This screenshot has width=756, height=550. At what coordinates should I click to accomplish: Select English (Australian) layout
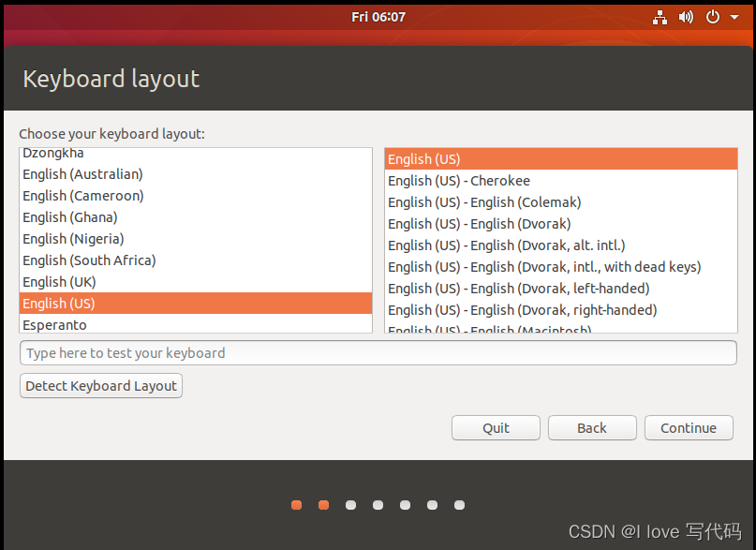(x=196, y=174)
